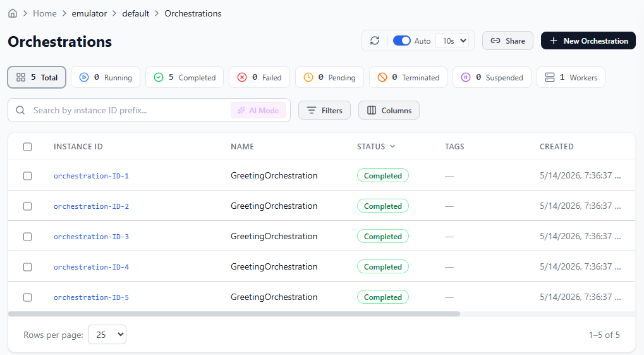
Task: Open the Rows per page dropdown
Action: click(x=107, y=335)
